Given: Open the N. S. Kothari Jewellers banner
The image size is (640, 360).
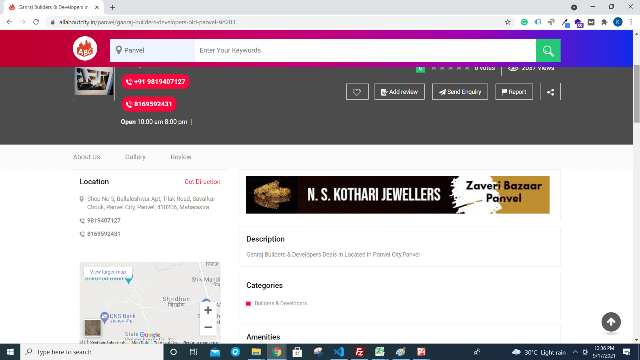Looking at the screenshot, I should (x=398, y=195).
